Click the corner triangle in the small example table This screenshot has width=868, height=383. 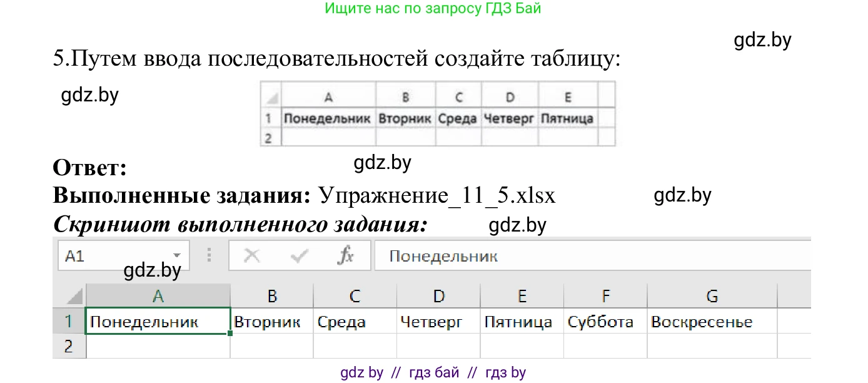[x=271, y=96]
